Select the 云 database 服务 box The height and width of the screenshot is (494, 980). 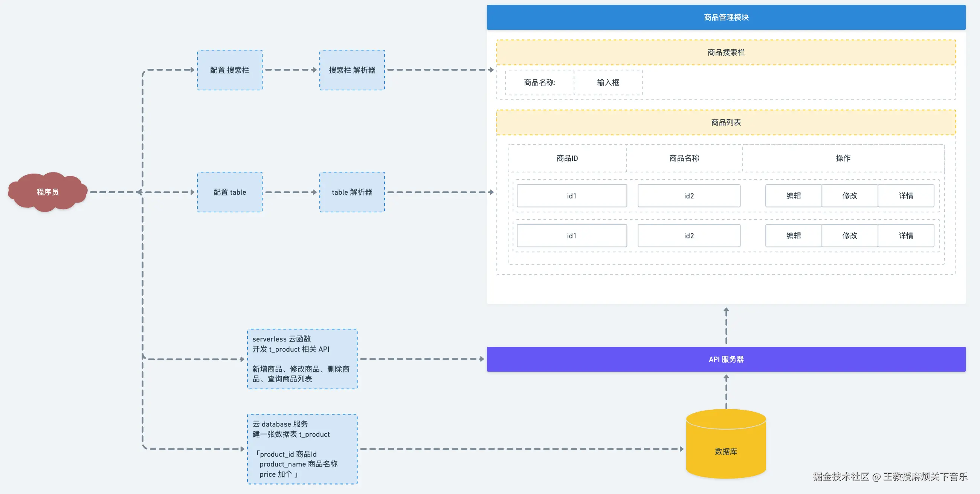coord(302,449)
